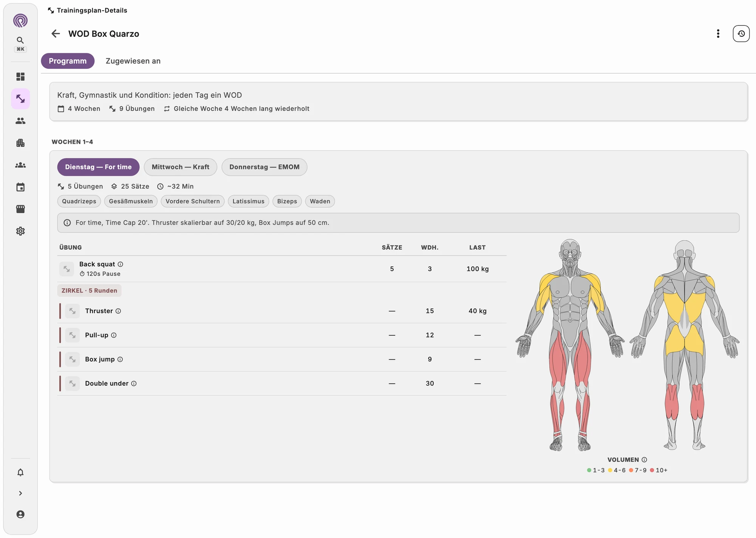The width and height of the screenshot is (756, 538).
Task: Open the search icon in sidebar
Action: coord(20,40)
